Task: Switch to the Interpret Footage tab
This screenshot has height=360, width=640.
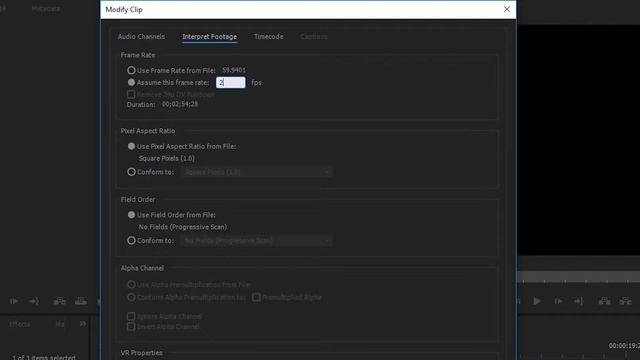Action: pos(209,37)
